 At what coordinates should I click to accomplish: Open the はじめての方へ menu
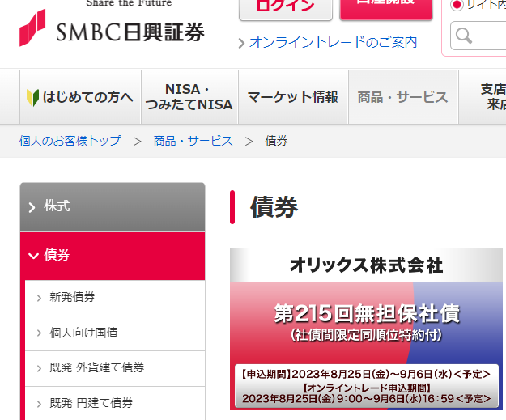point(80,97)
